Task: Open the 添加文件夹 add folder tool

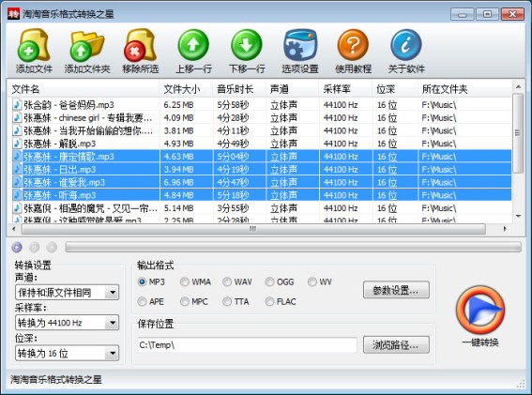Action: [x=87, y=51]
